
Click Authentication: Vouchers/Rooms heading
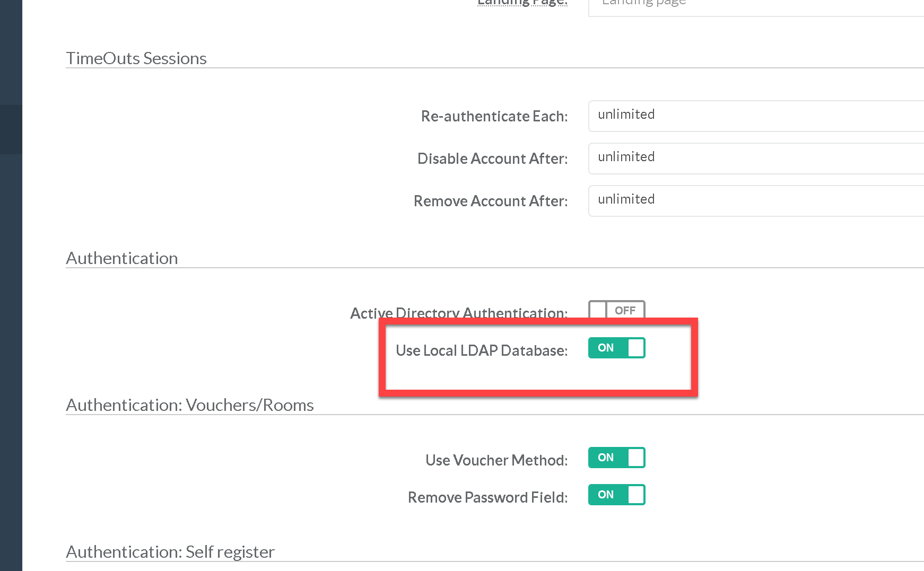point(190,405)
